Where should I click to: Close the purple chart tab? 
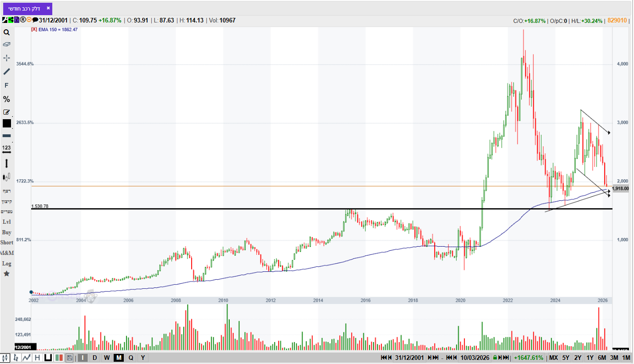click(48, 8)
